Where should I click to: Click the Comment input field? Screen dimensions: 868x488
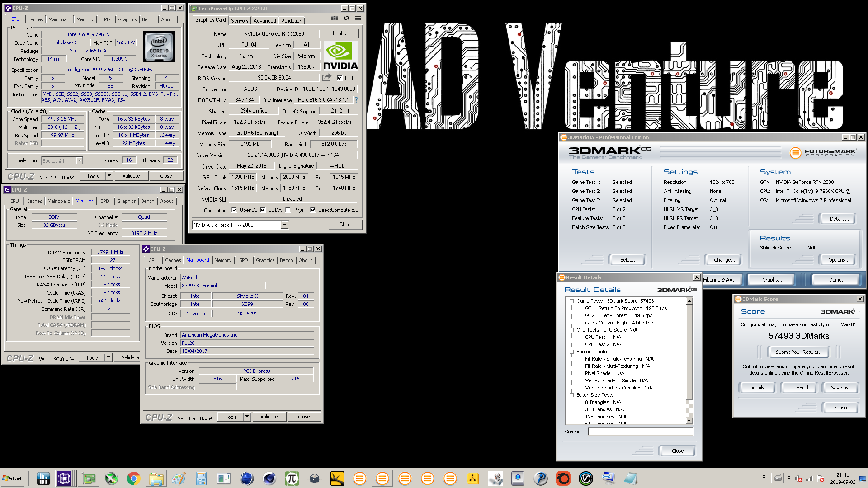(641, 432)
